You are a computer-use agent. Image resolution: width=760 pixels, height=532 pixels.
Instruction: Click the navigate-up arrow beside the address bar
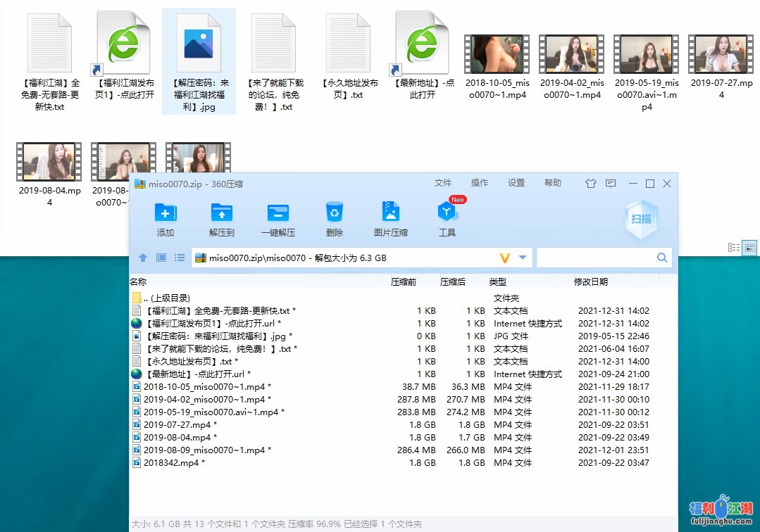[x=143, y=258]
